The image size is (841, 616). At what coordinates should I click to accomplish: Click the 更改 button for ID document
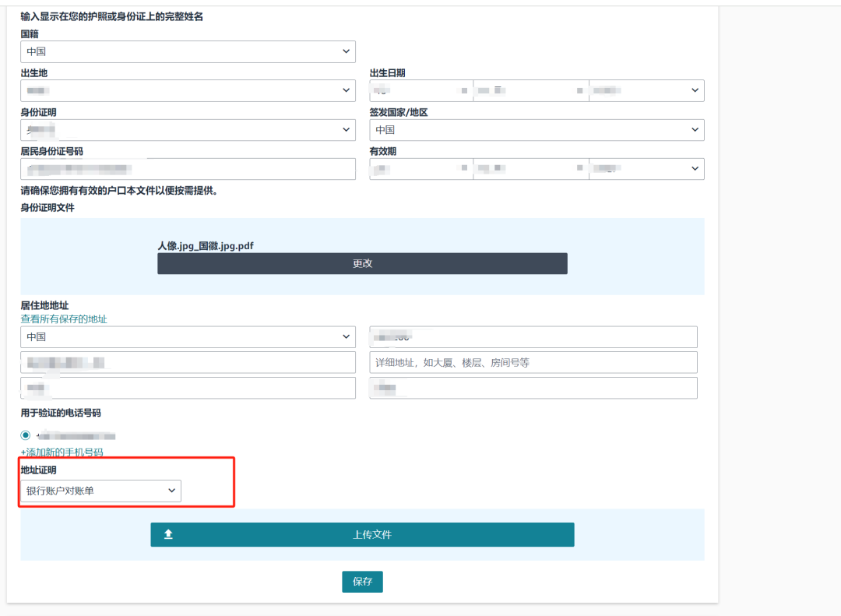tap(362, 263)
